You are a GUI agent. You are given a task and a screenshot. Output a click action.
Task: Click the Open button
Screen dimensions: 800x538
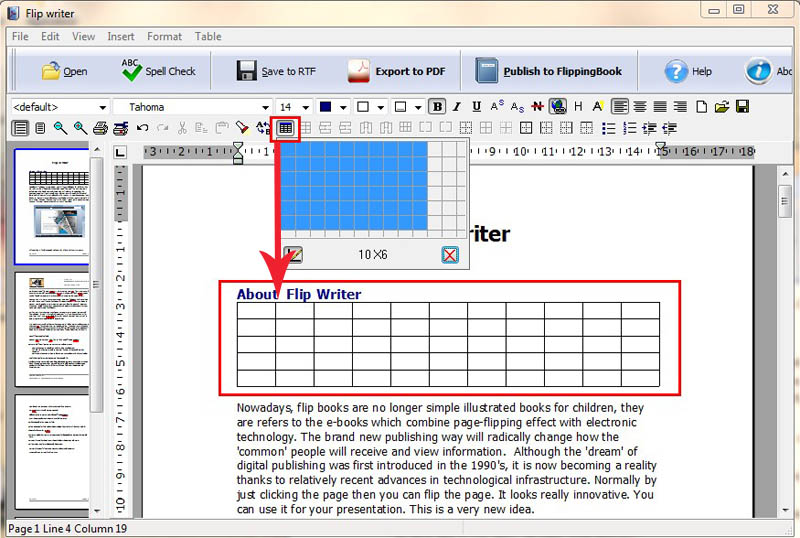[x=64, y=71]
